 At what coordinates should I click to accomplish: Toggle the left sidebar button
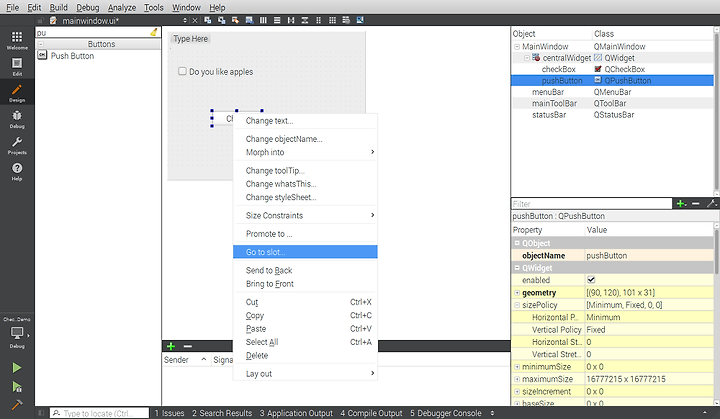41,413
